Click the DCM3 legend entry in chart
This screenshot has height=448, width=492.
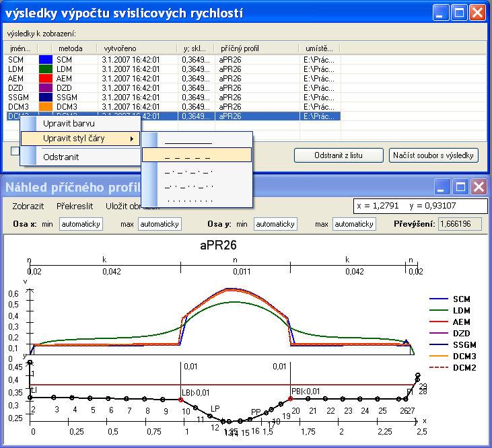pyautogui.click(x=453, y=356)
